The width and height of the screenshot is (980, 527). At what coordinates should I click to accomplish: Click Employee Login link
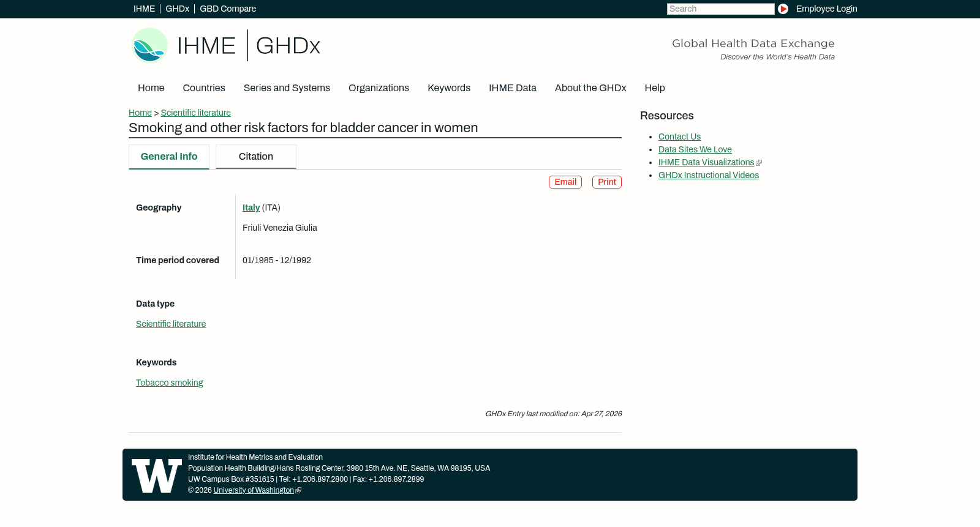click(x=826, y=9)
